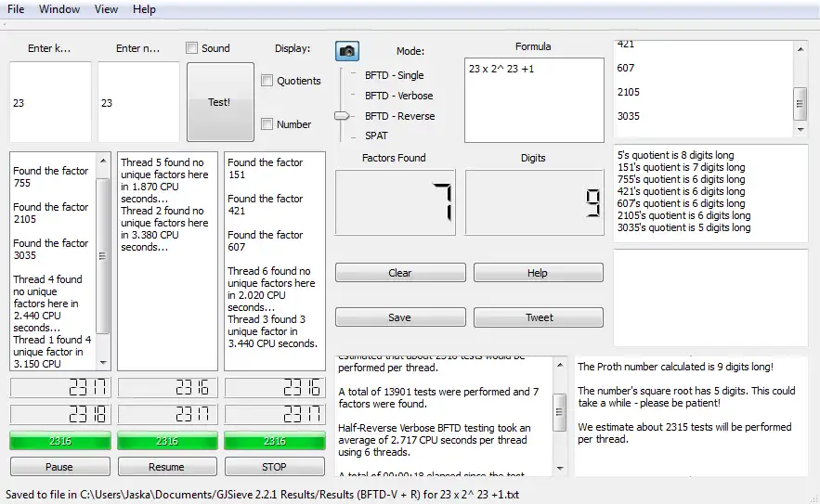
Task: Click scroll down arrow in first thread log
Action: click(103, 362)
